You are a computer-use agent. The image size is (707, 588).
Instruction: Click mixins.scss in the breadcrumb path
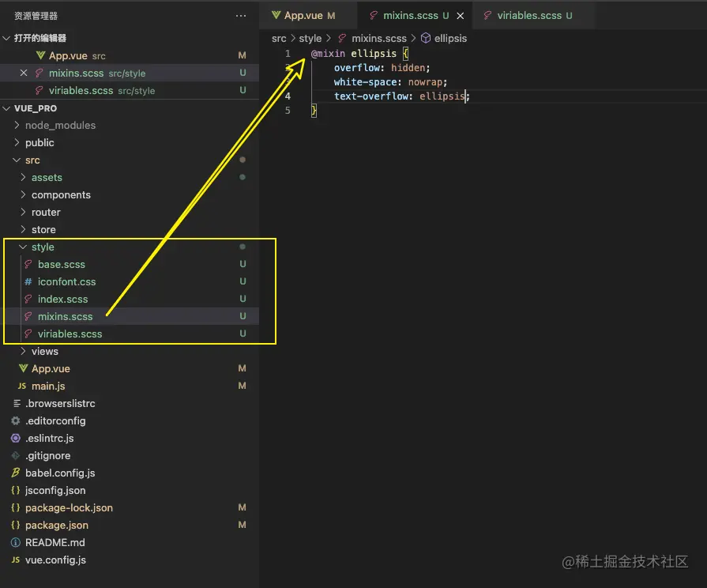tap(378, 39)
